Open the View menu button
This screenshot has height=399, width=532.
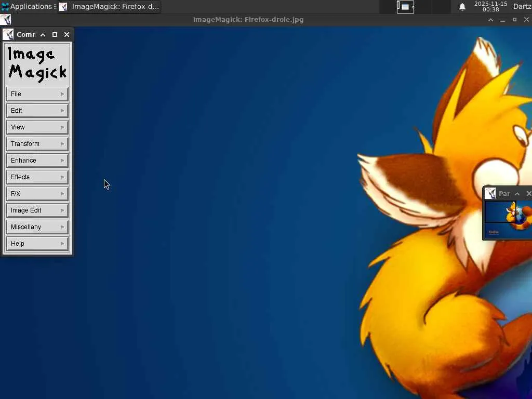click(x=37, y=127)
